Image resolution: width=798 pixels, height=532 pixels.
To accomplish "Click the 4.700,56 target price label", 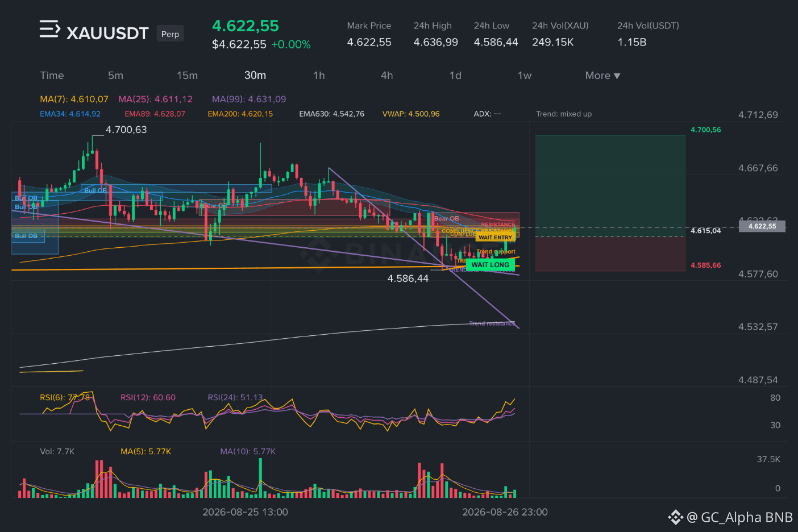I will (705, 130).
